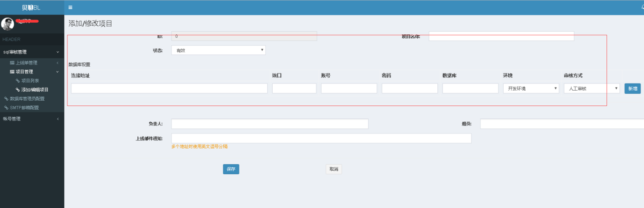Screen dimensions: 644x208
Task: Focus the 账号 input field
Action: pos(349,88)
